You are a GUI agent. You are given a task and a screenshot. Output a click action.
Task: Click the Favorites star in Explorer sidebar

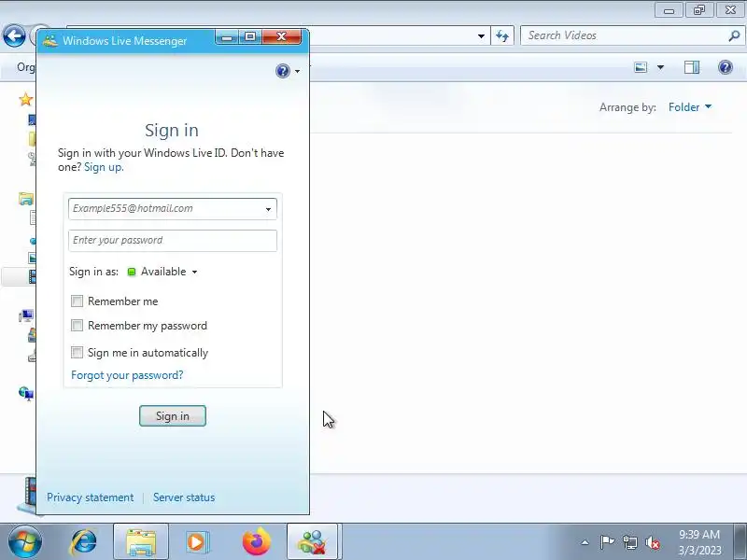(x=26, y=100)
